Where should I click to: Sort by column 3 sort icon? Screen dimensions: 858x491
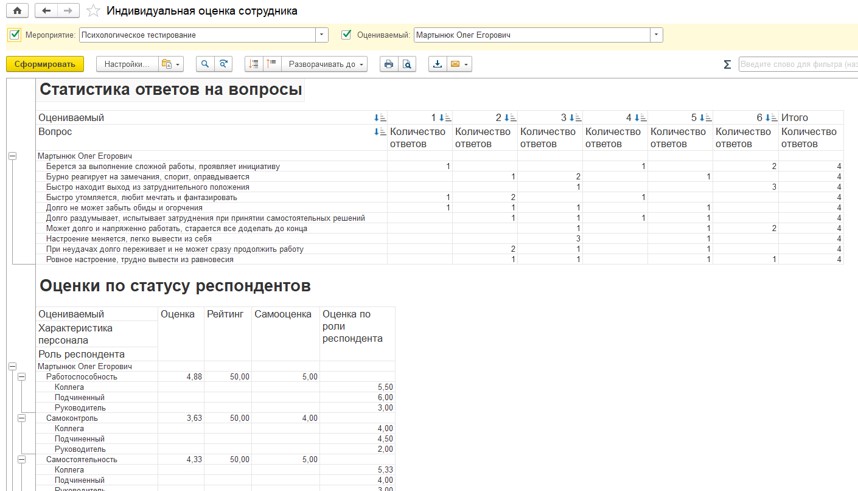(x=575, y=118)
